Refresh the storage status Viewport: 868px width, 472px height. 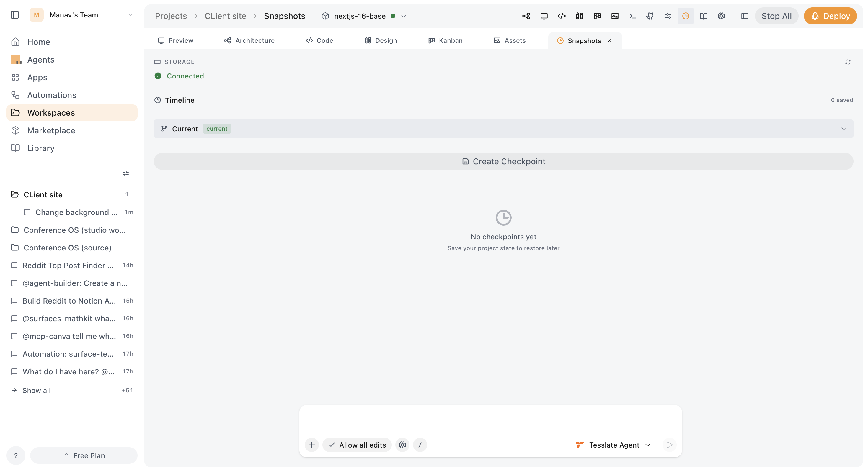point(848,62)
